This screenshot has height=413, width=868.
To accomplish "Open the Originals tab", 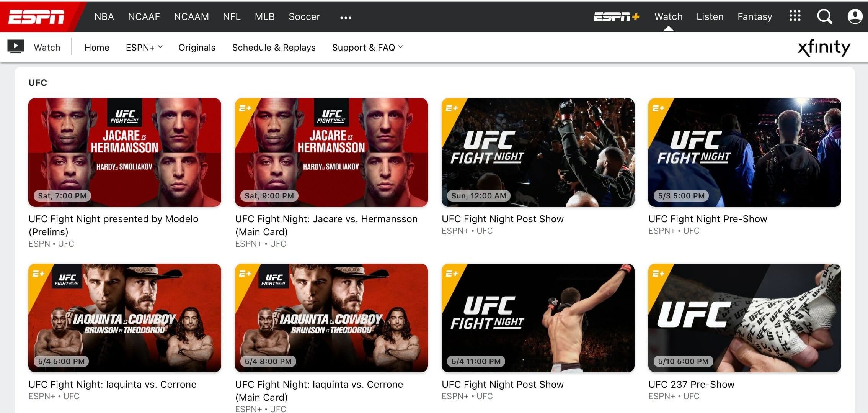I will [197, 48].
